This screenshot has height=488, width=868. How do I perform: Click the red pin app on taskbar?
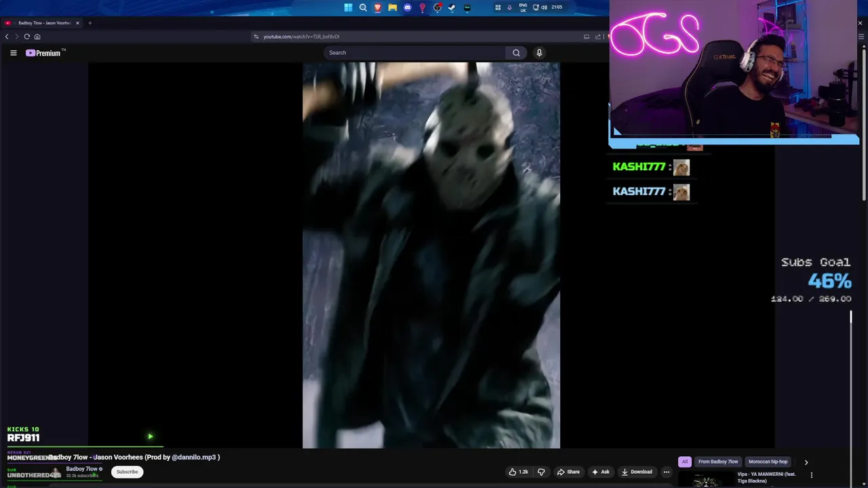click(422, 7)
